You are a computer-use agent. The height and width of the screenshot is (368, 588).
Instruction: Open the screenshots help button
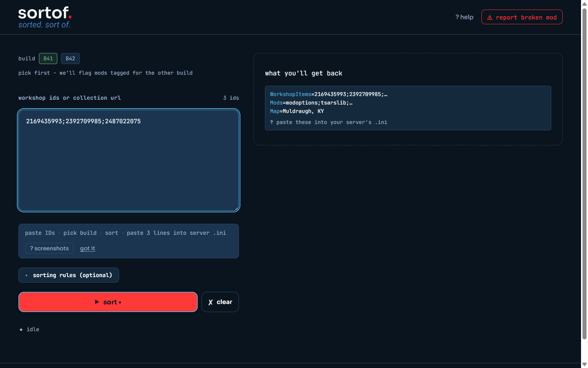[50, 248]
